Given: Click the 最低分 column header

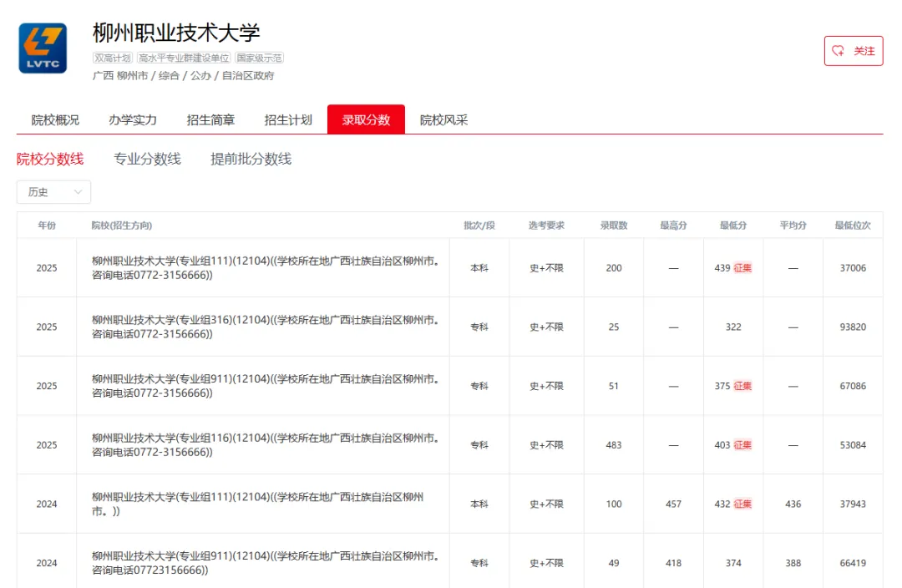Looking at the screenshot, I should pos(733,225).
